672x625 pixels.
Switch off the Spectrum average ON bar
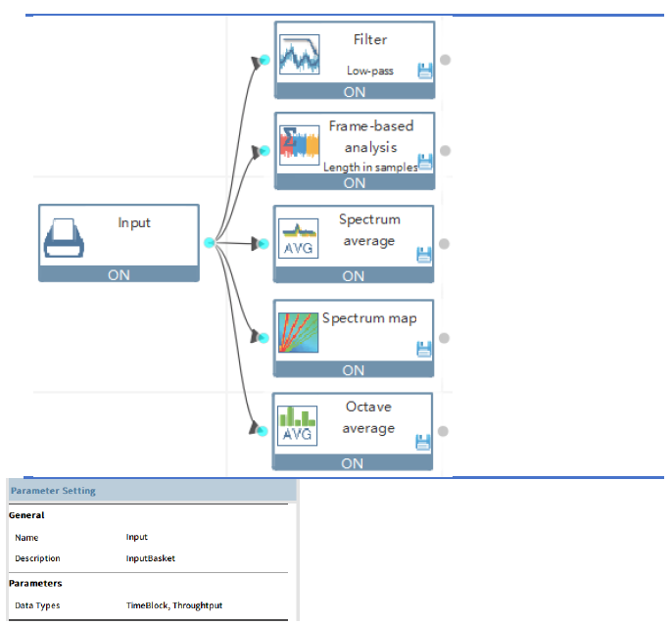pyautogui.click(x=354, y=275)
